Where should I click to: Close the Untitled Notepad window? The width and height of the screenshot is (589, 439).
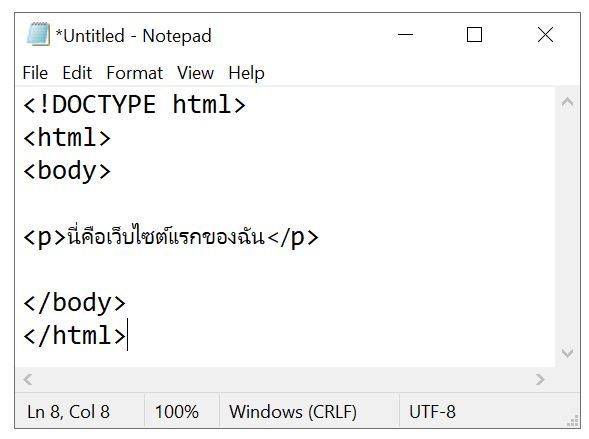pos(545,35)
